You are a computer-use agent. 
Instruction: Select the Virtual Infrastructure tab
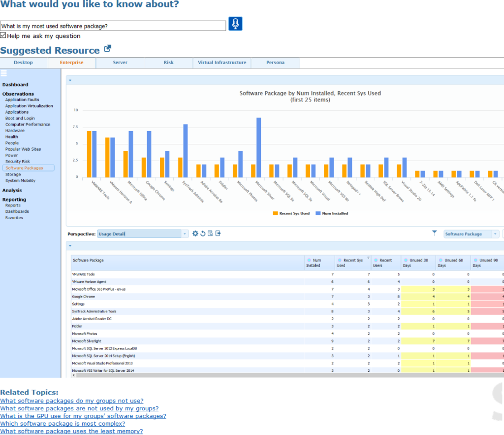pyautogui.click(x=221, y=63)
